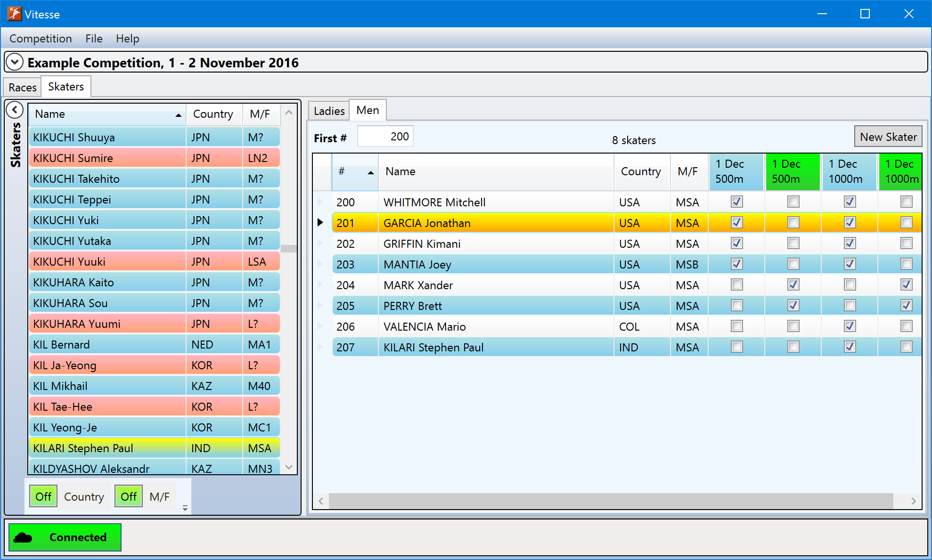Click the blue 1 Dec 1000m column header
The height and width of the screenshot is (560, 932).
[x=850, y=172]
